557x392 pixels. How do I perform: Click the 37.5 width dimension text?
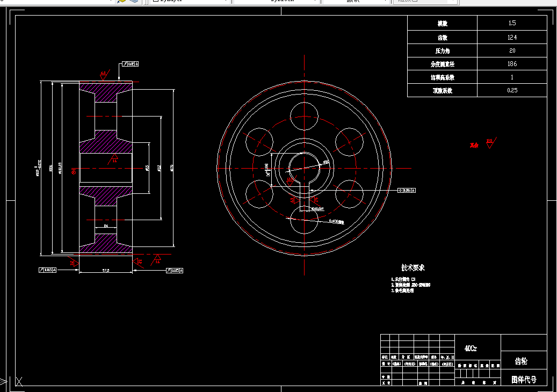coord(106,270)
